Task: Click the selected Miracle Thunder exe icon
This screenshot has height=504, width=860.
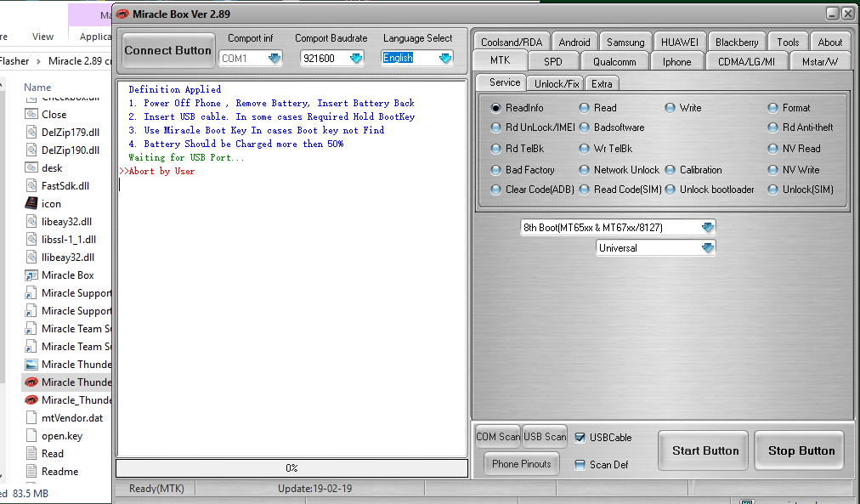Action: click(31, 382)
